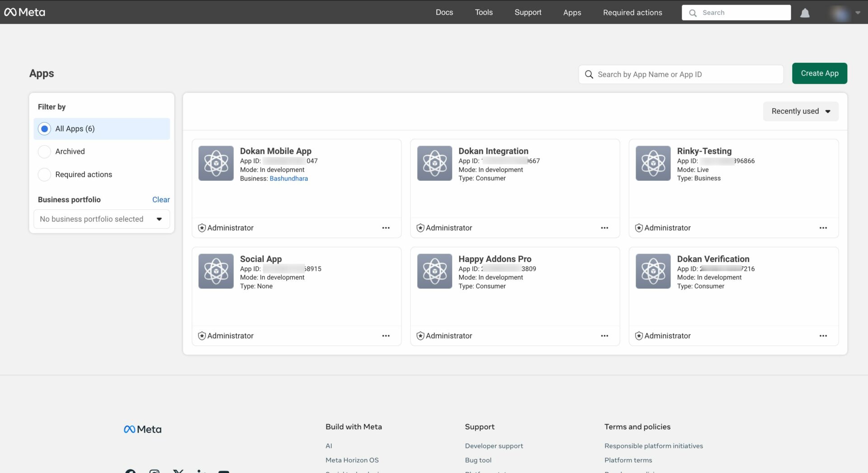The image size is (868, 473).
Task: Click 'Type: Business' on Rinky-Testing card
Action: click(x=698, y=179)
